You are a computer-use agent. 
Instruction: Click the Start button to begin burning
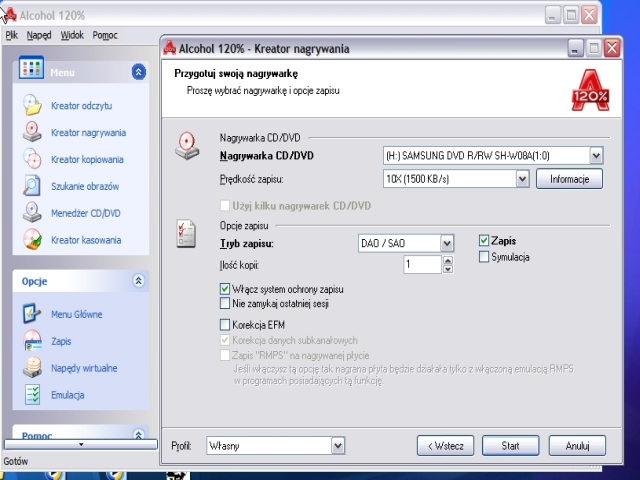click(510, 445)
